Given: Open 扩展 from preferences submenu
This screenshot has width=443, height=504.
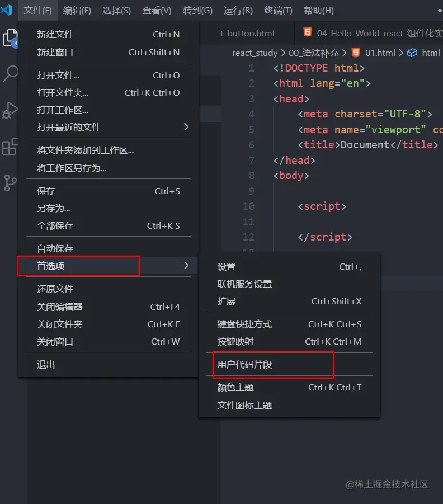Looking at the screenshot, I should (289, 301).
